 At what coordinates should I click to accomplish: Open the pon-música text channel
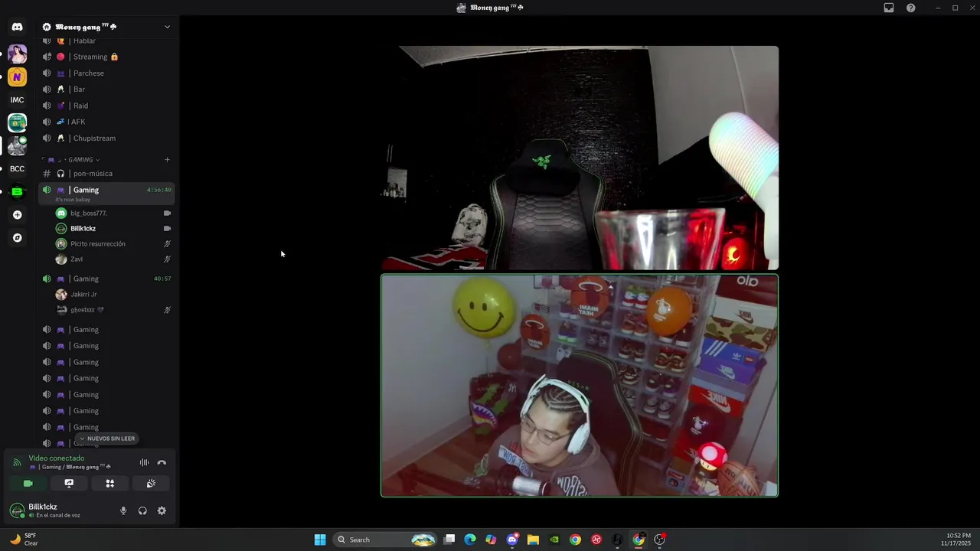coord(107,174)
